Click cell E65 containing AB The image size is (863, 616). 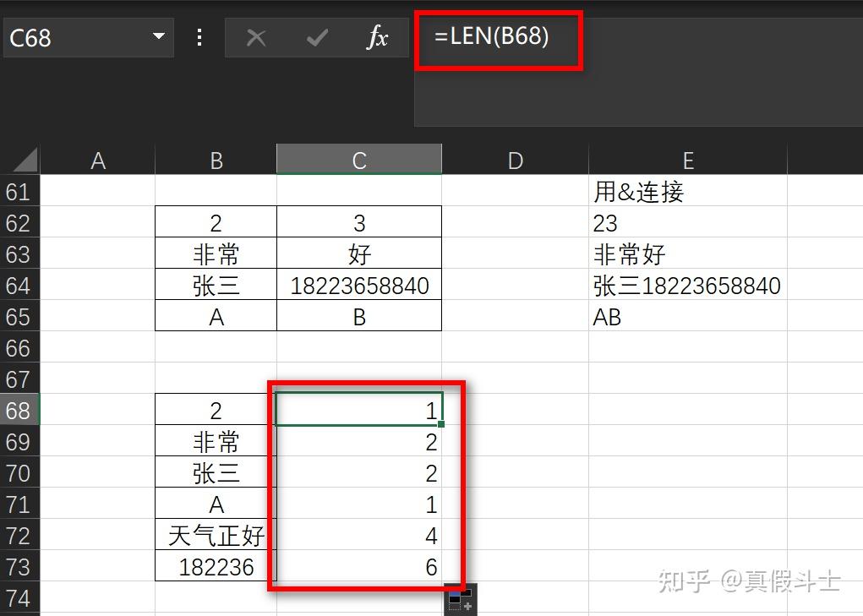688,316
